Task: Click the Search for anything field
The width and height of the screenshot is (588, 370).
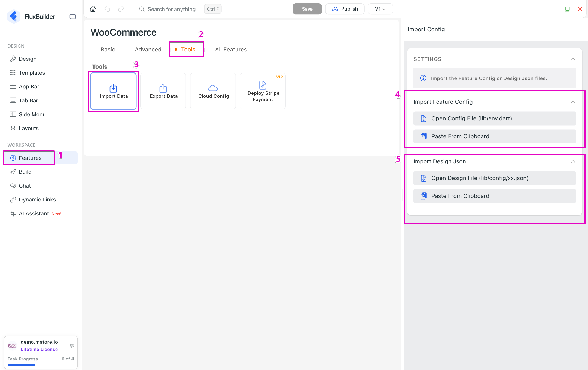Action: (x=172, y=9)
